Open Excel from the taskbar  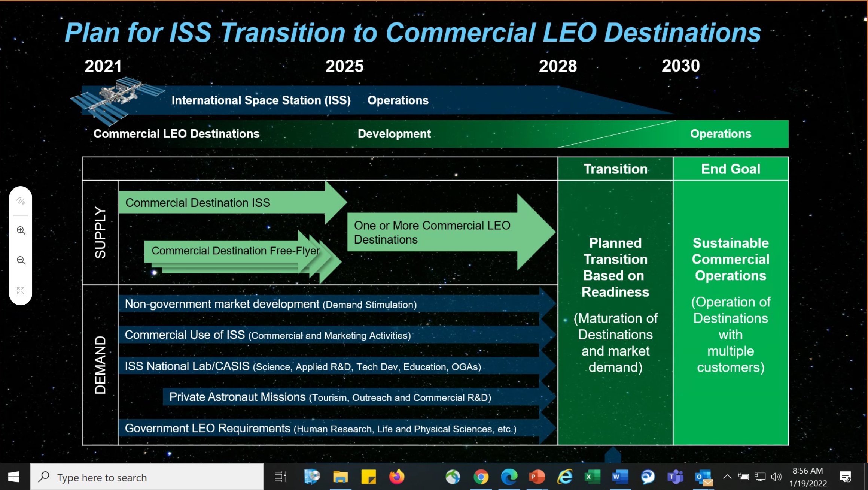[x=592, y=477]
